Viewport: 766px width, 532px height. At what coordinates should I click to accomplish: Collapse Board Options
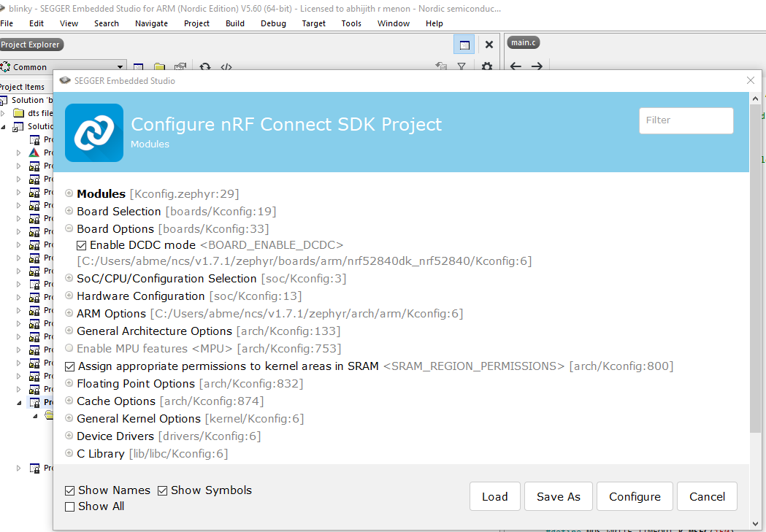pyautogui.click(x=69, y=228)
